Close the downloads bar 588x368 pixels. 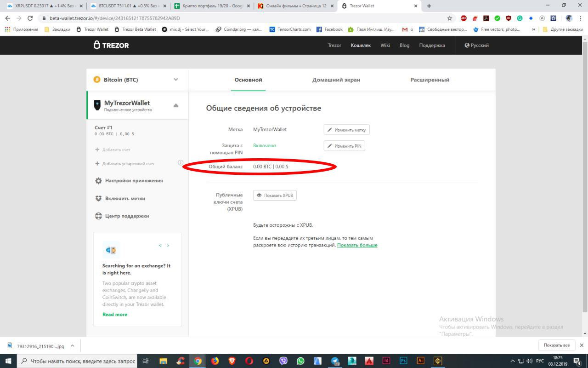tap(581, 345)
